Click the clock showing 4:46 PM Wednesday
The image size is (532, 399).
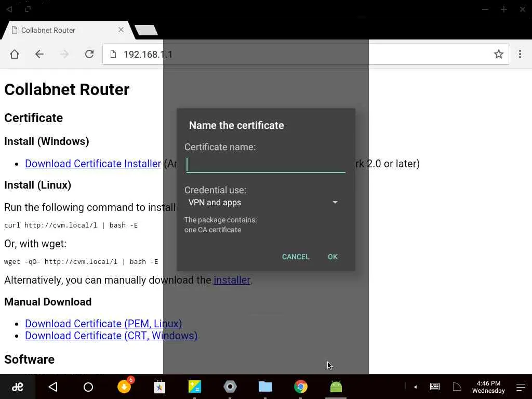pos(488,387)
